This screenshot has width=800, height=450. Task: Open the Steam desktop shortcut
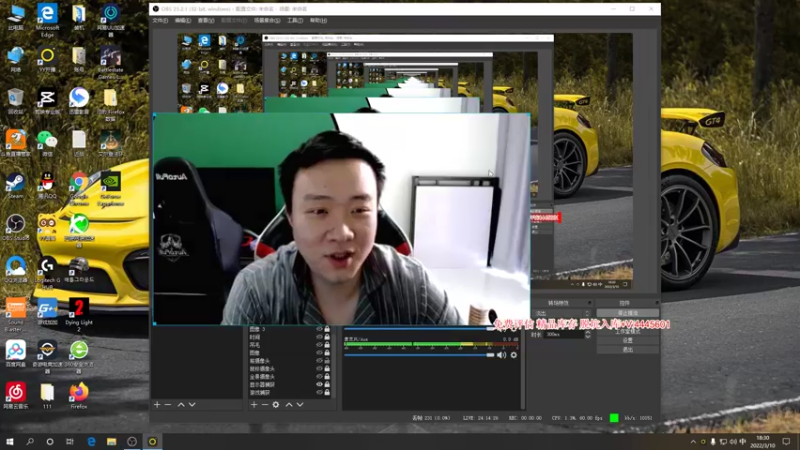click(x=15, y=186)
